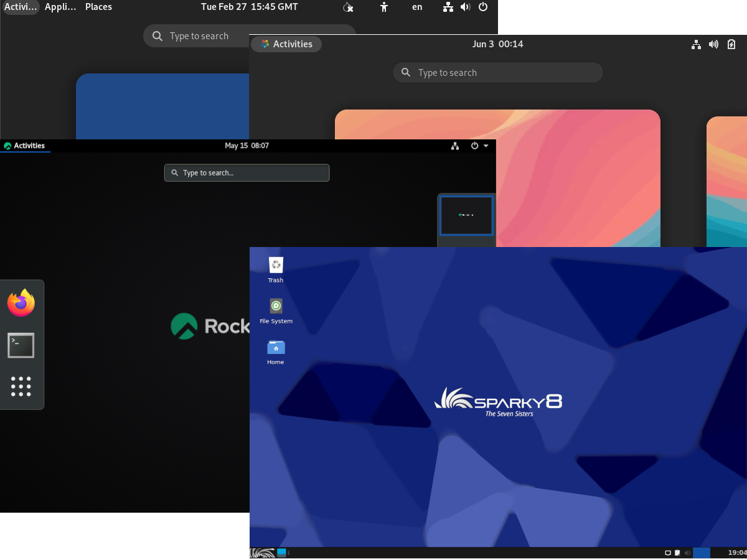
Task: Open the Tue Feb 27 15:45 GMT clock
Action: 250,7
